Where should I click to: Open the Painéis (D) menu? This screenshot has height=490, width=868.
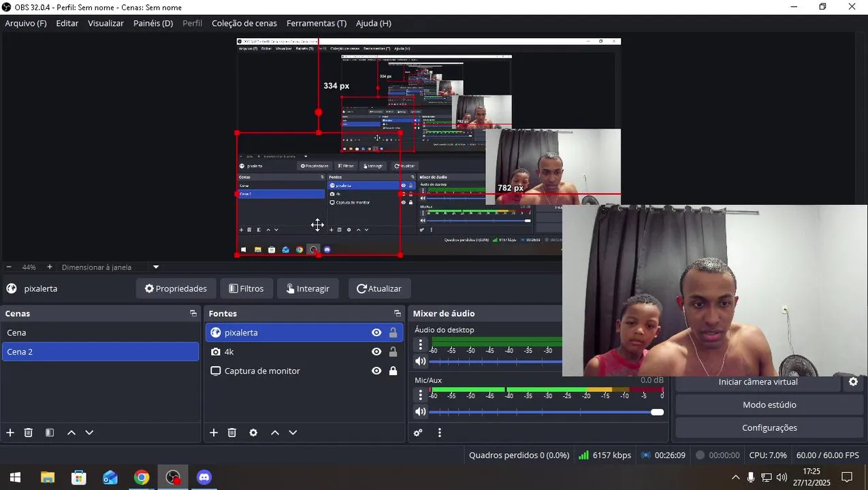(153, 23)
